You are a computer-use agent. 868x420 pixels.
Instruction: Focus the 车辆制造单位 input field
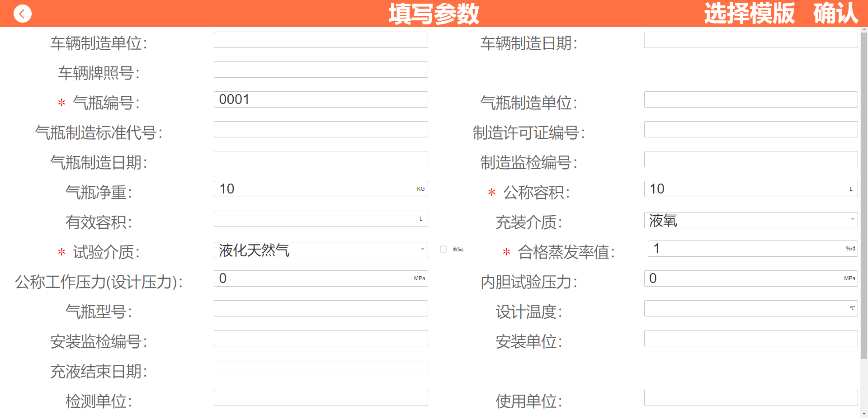(x=321, y=40)
